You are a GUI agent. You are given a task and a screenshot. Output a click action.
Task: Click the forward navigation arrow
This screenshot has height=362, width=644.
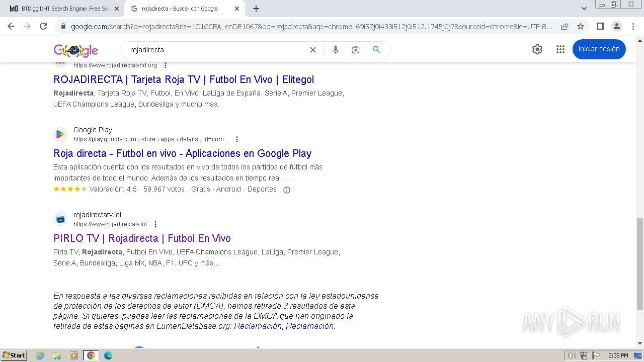(27, 26)
